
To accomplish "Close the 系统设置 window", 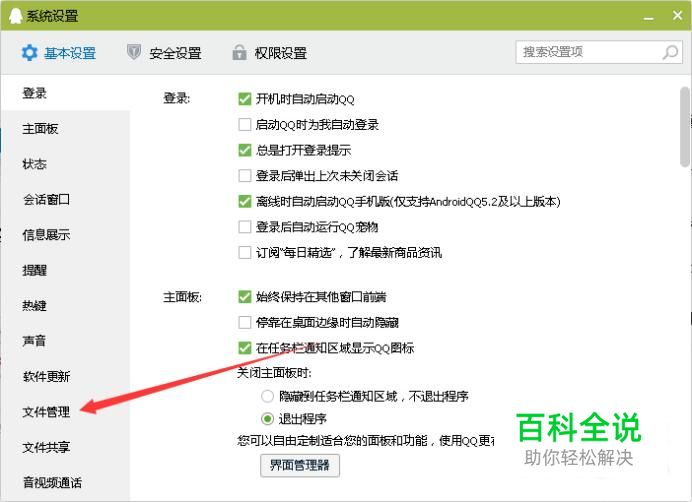I will [x=677, y=15].
